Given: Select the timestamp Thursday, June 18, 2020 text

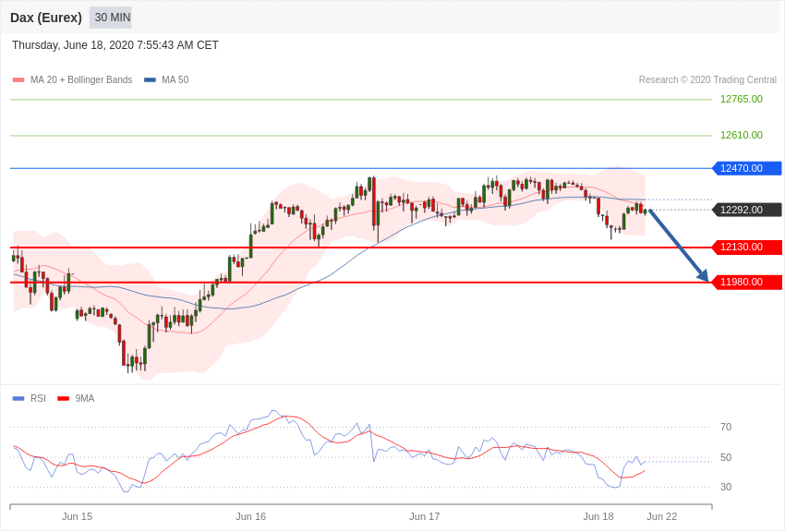Looking at the screenshot, I should click(115, 45).
